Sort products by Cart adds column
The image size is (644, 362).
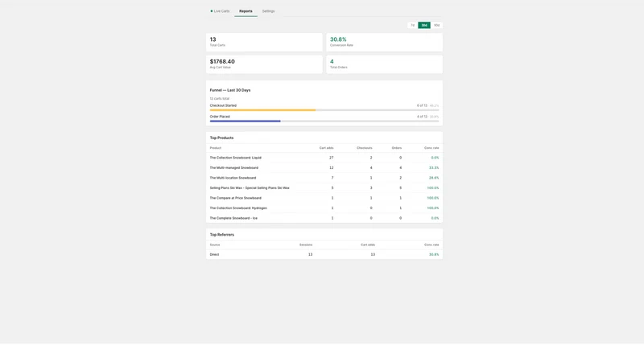[x=327, y=148]
